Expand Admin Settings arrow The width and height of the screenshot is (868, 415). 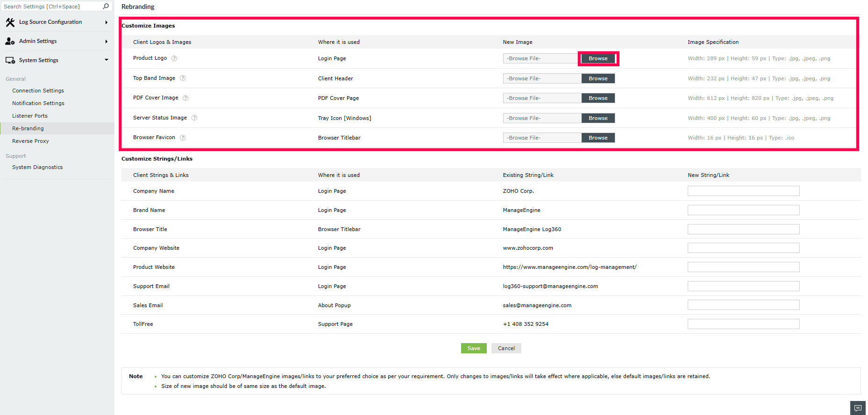pyautogui.click(x=107, y=42)
